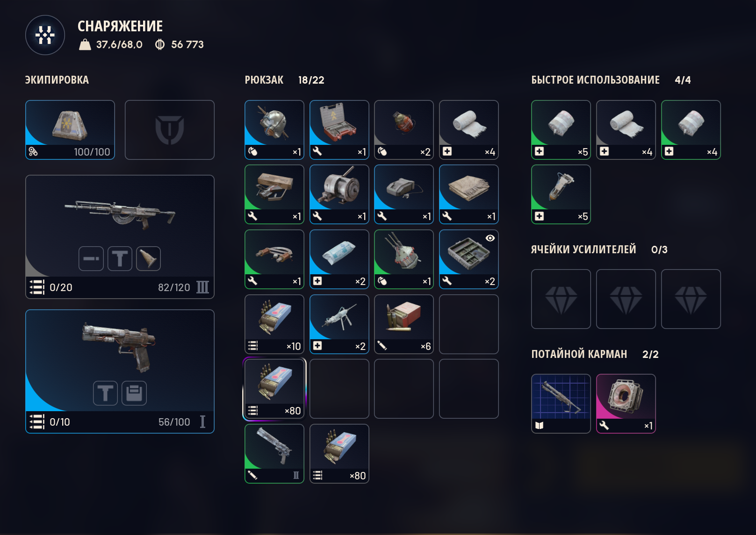Click the pistol's magazine attachment slot
This screenshot has height=535, width=756.
pos(134,393)
